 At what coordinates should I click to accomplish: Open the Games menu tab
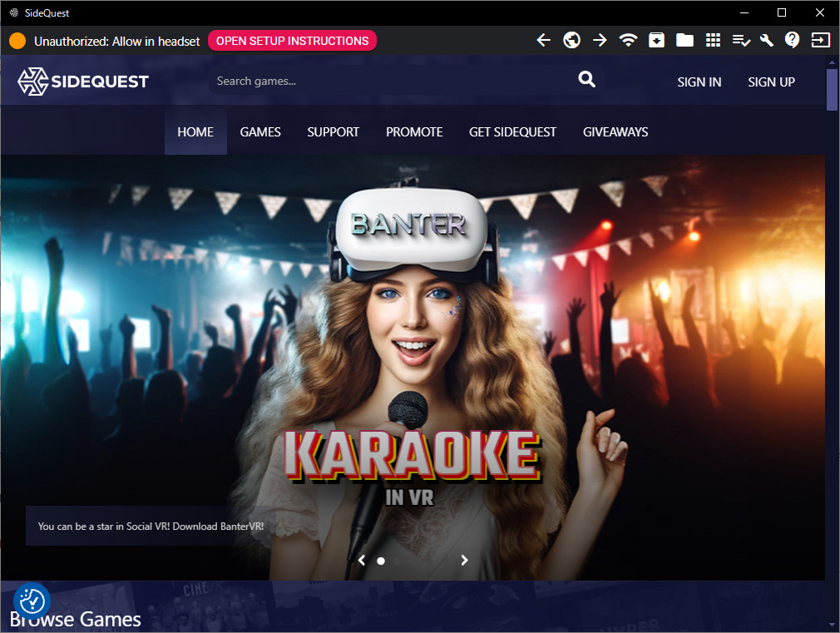[260, 131]
